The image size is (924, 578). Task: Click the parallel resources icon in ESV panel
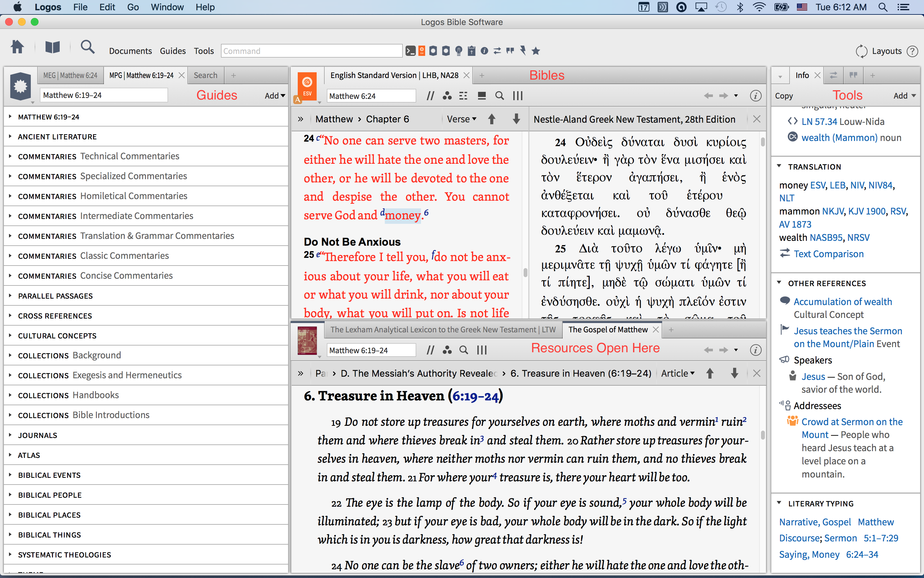pyautogui.click(x=430, y=96)
